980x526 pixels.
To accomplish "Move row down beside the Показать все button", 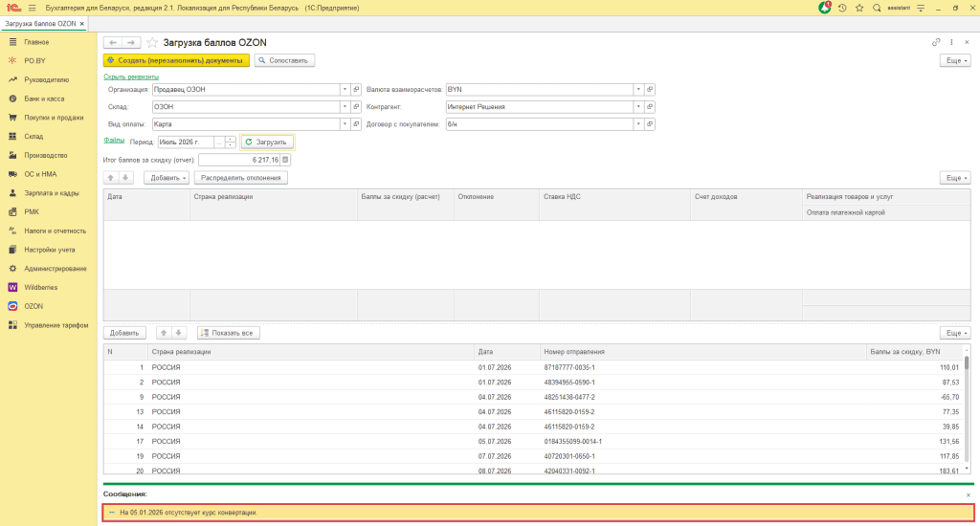I will point(178,333).
